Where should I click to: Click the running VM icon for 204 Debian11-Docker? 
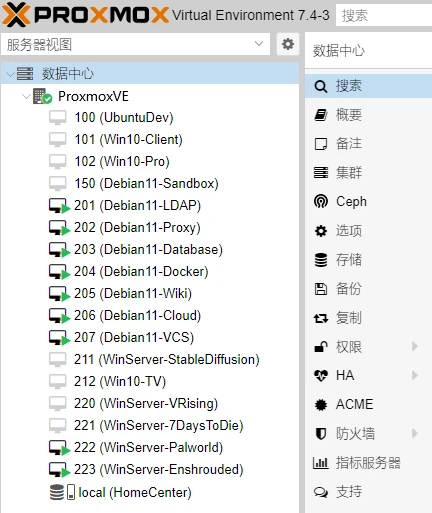[x=59, y=272]
